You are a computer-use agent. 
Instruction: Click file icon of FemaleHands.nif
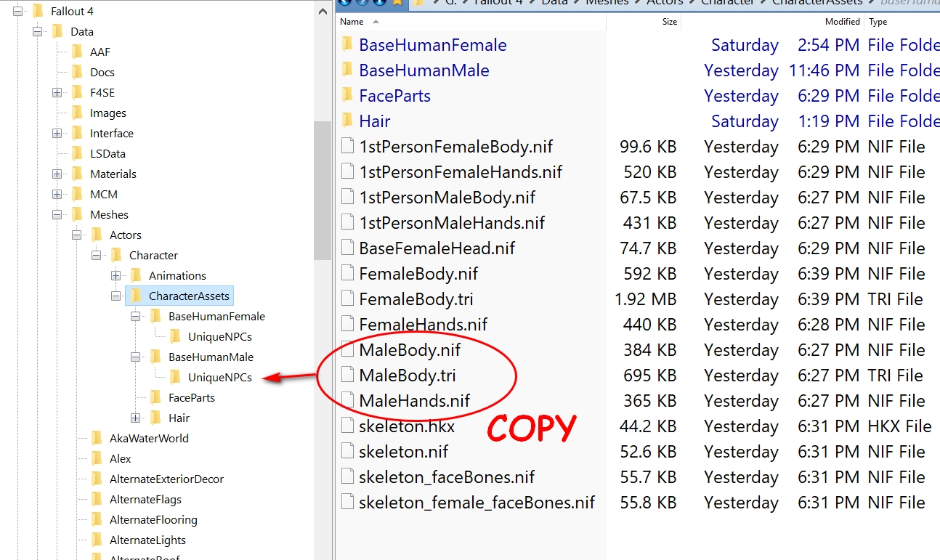[x=347, y=324]
